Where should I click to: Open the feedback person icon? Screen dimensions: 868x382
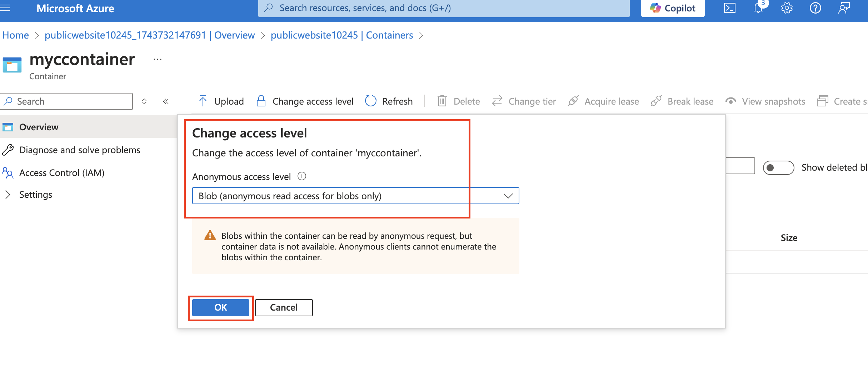[x=844, y=8]
